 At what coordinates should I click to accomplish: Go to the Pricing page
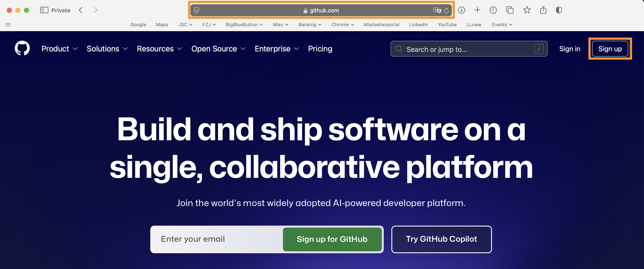coord(320,49)
